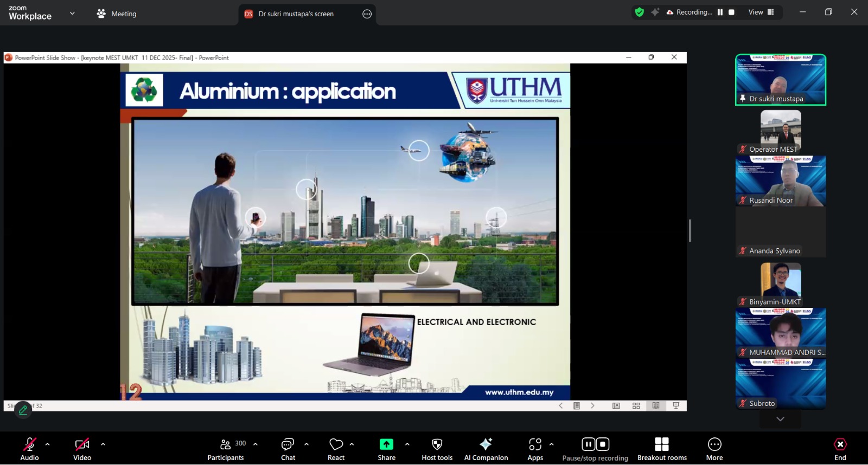Unmute the microphone Audio button
This screenshot has height=465, width=868.
(x=29, y=449)
